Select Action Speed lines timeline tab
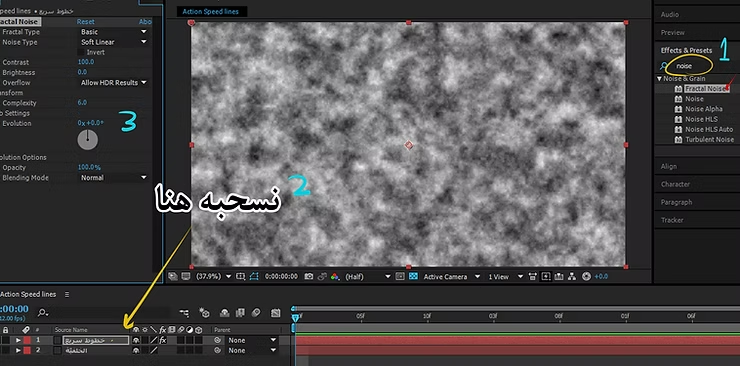This screenshot has height=366, width=740. [28, 294]
